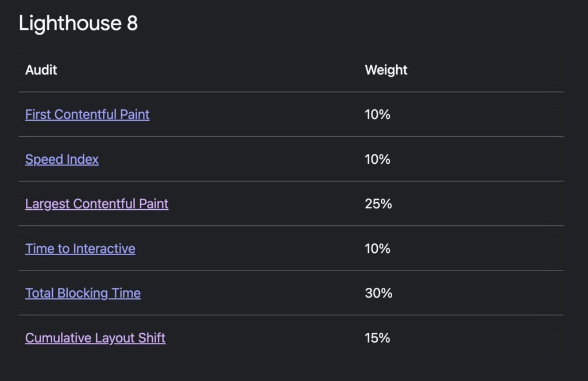The width and height of the screenshot is (588, 381).
Task: Click the 25% weight value
Action: click(x=378, y=204)
